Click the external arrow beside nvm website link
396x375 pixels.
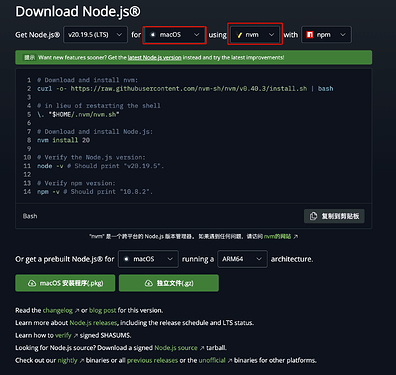[x=295, y=237]
